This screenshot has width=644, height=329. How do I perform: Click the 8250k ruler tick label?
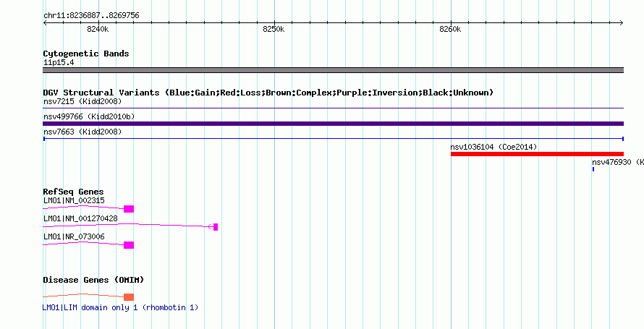(x=274, y=29)
